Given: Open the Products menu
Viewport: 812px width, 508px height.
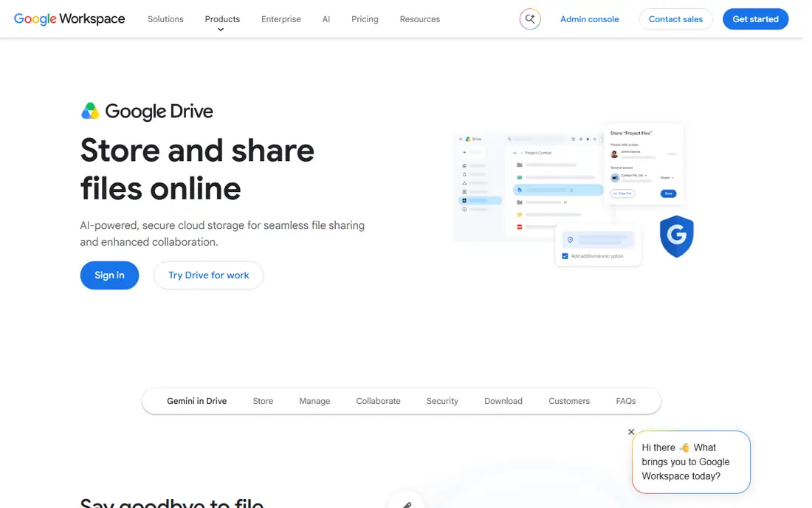Looking at the screenshot, I should tap(222, 19).
